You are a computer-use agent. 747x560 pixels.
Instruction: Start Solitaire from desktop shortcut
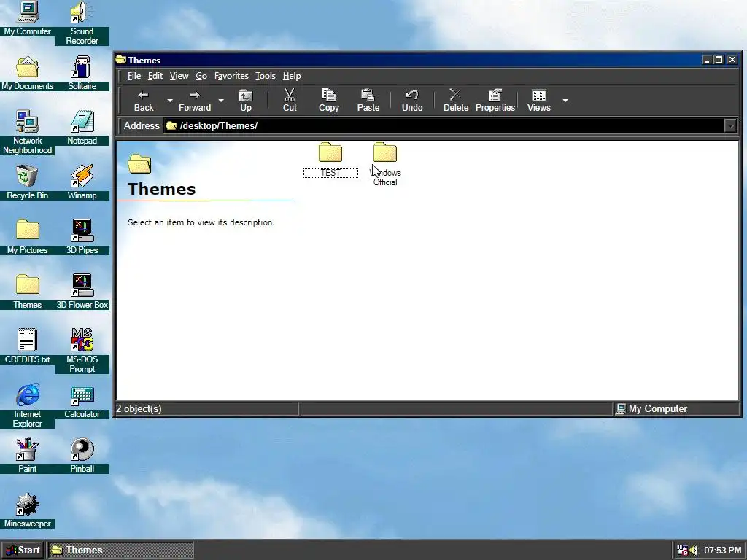tap(82, 73)
